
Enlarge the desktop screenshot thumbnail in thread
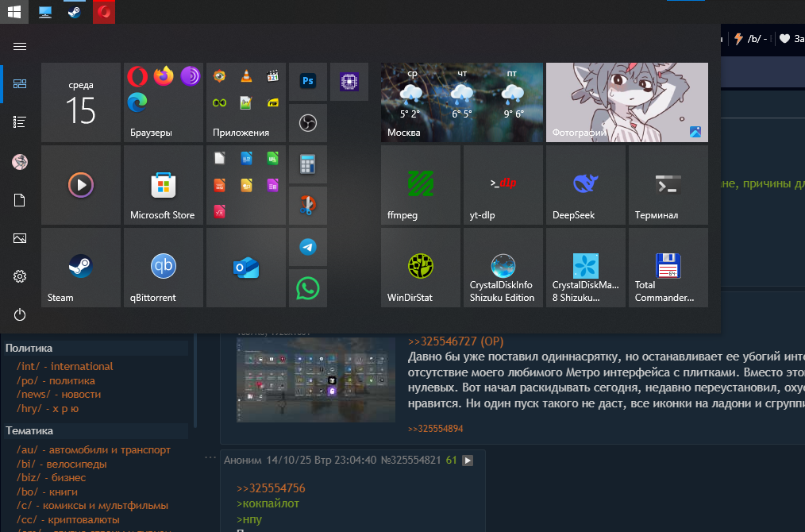pyautogui.click(x=316, y=380)
